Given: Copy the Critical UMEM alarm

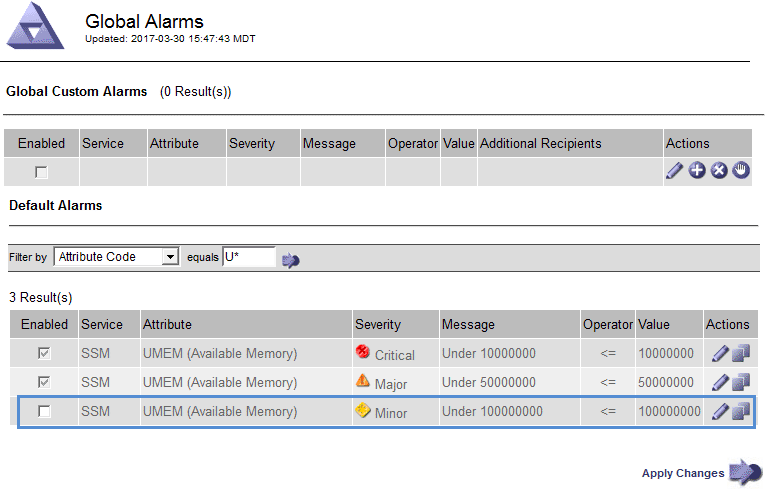Looking at the screenshot, I should point(740,353).
